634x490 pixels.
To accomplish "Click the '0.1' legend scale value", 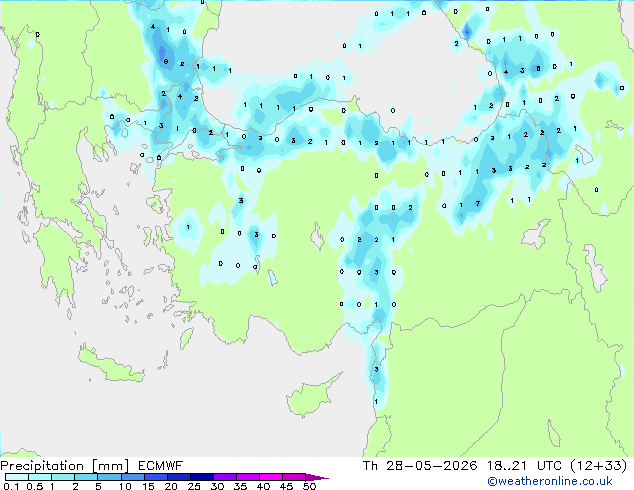I will [x=11, y=486].
